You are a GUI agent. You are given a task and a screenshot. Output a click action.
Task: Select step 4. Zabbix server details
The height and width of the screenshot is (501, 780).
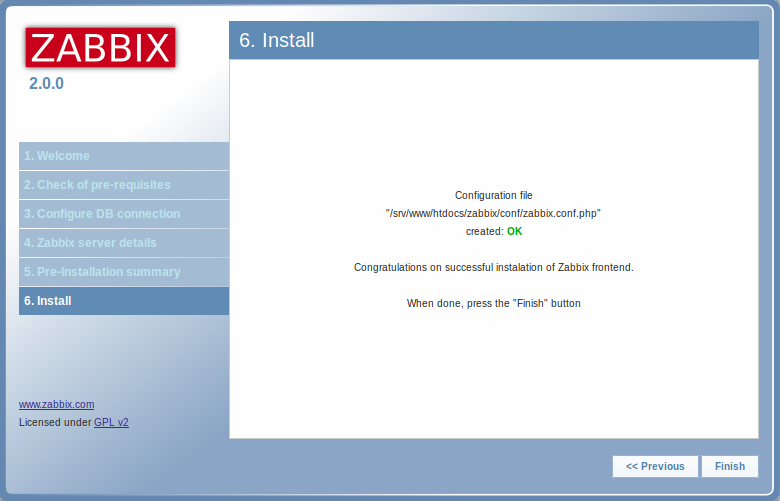(124, 243)
